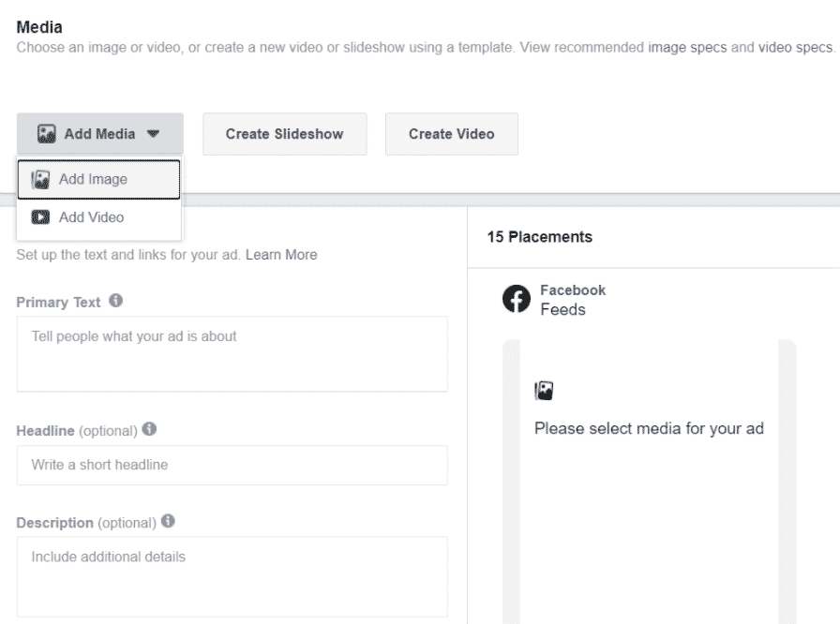Open the Primary Text info tooltip icon
The height and width of the screenshot is (624, 840).
[x=115, y=301]
